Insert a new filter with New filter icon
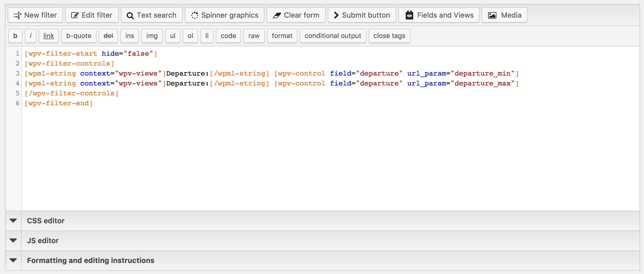The height and width of the screenshot is (274, 644). click(x=35, y=15)
